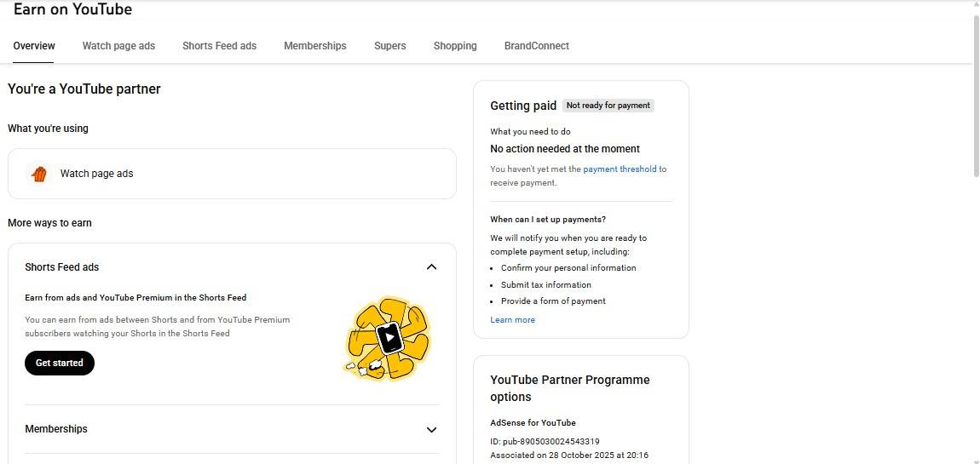Go to the Shorts Feed ads tab

(219, 46)
